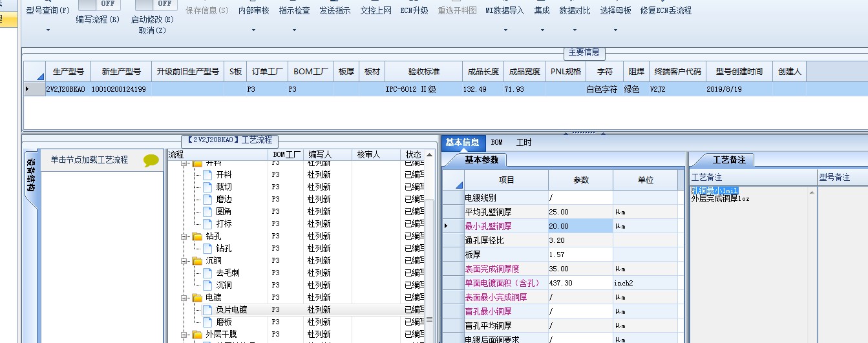868x343 pixels.
Task: Click the 最小孔壁铜厚 parameter value 20.00
Action: pos(580,226)
